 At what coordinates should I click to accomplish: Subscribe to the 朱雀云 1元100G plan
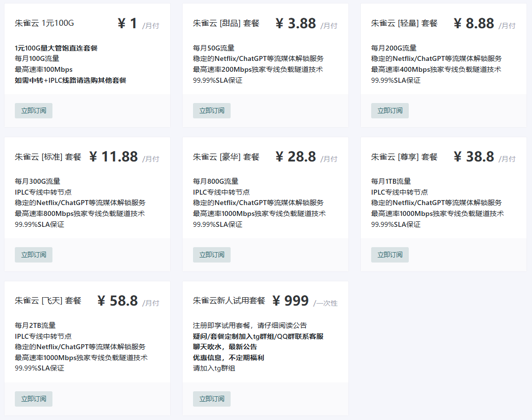click(34, 110)
